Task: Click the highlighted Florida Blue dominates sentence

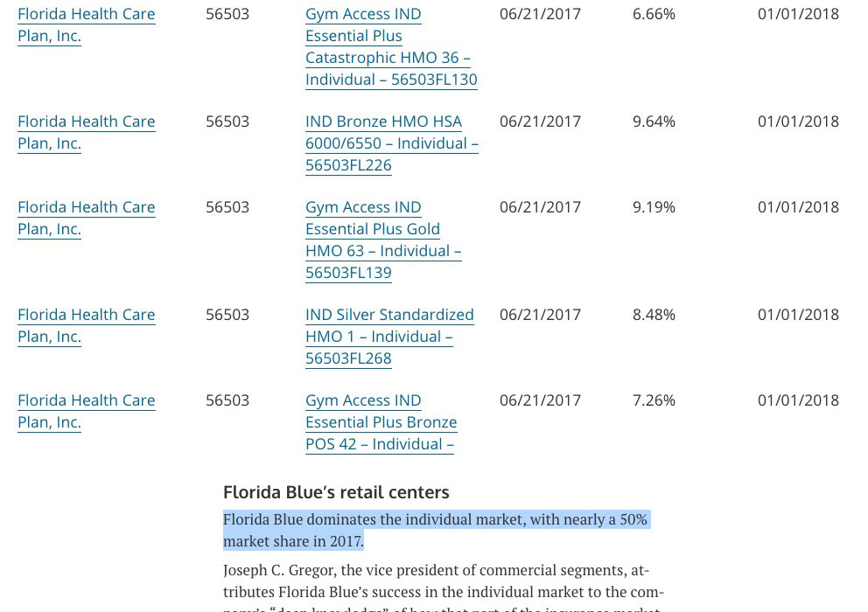Action: [x=437, y=530]
